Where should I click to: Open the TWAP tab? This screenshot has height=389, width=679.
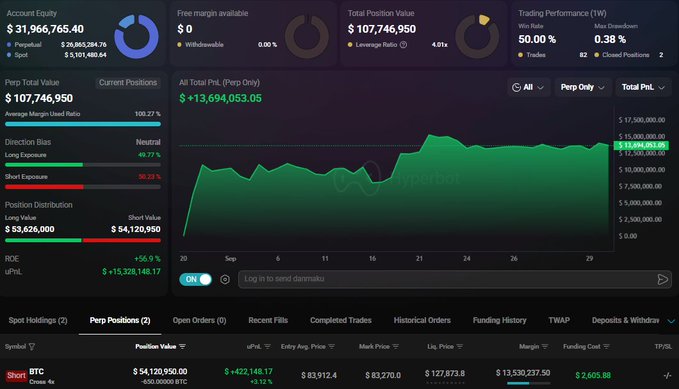pyautogui.click(x=559, y=320)
